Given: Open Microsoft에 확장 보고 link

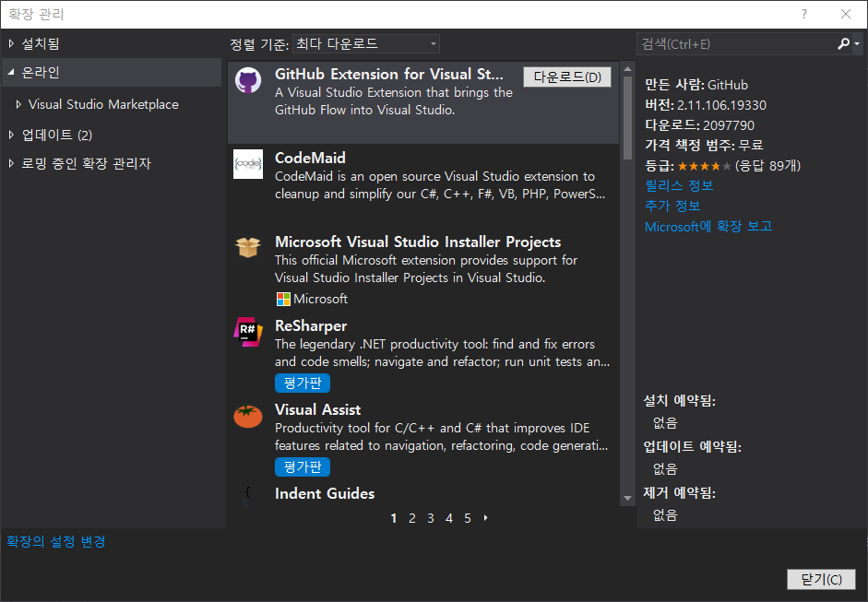Looking at the screenshot, I should tap(708, 226).
